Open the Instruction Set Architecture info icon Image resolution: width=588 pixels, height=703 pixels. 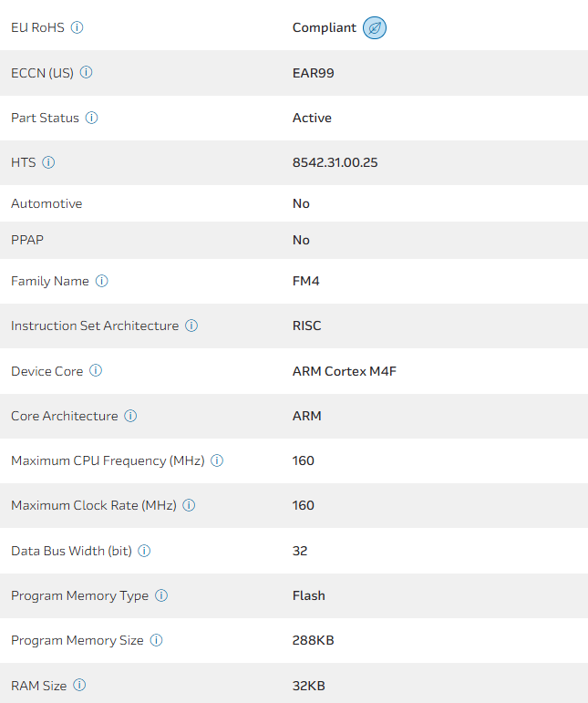[x=191, y=326]
